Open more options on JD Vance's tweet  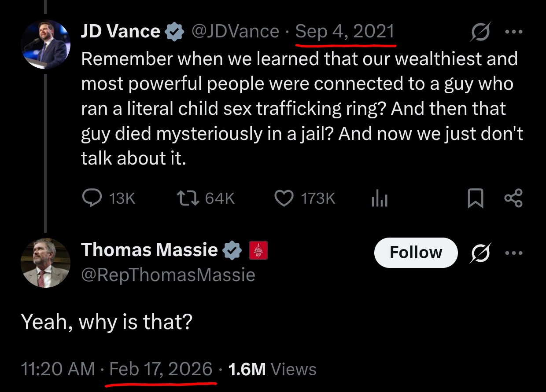[514, 32]
